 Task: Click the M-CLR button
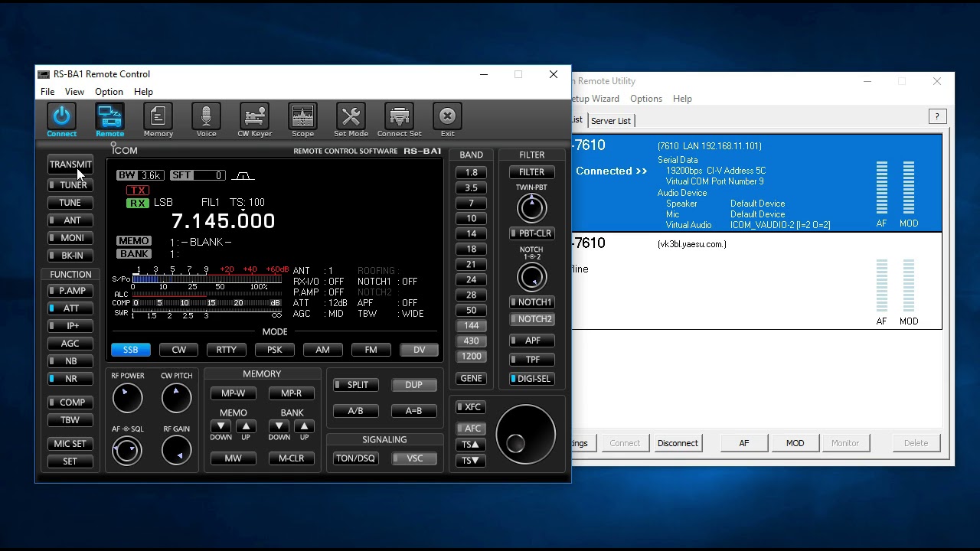tap(291, 458)
